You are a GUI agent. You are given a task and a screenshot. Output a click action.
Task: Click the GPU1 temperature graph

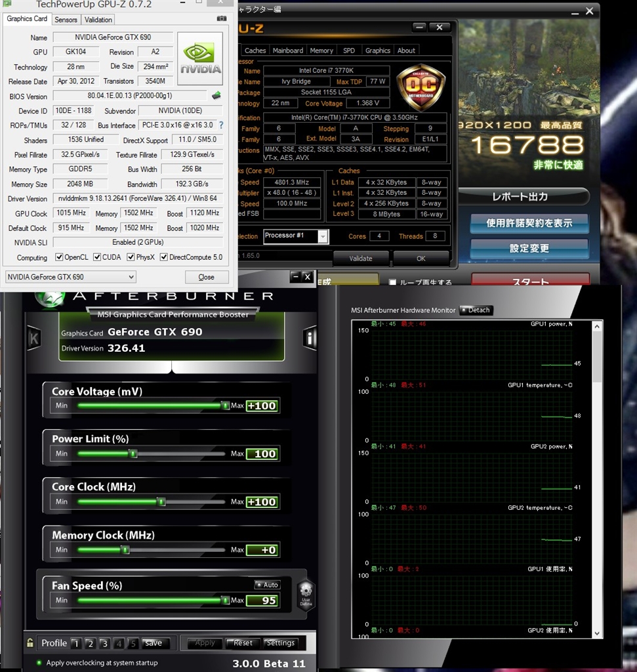coord(472,417)
